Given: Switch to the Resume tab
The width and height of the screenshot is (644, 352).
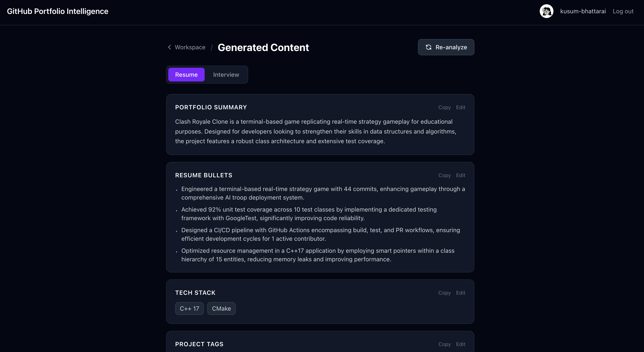Looking at the screenshot, I should 186,75.
